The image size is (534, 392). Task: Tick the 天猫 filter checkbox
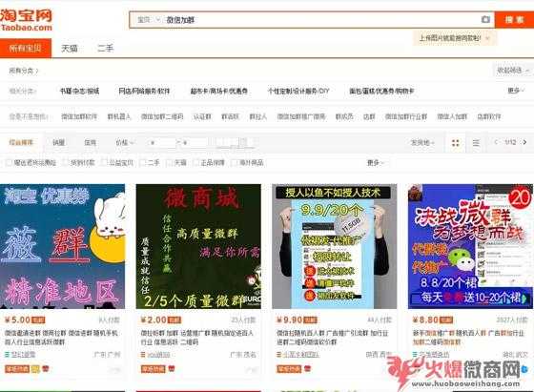click(x=170, y=163)
